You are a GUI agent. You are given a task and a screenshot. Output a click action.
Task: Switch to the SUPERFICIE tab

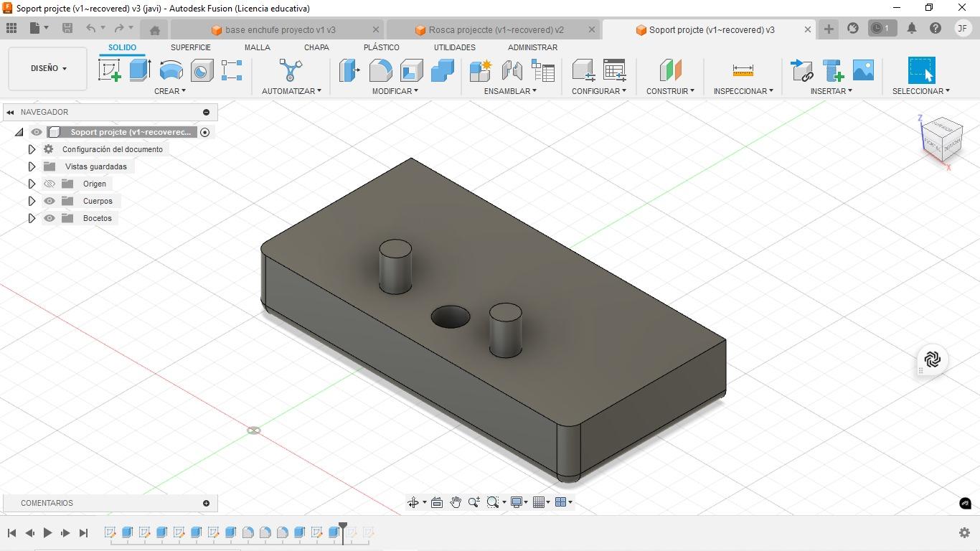pos(191,47)
